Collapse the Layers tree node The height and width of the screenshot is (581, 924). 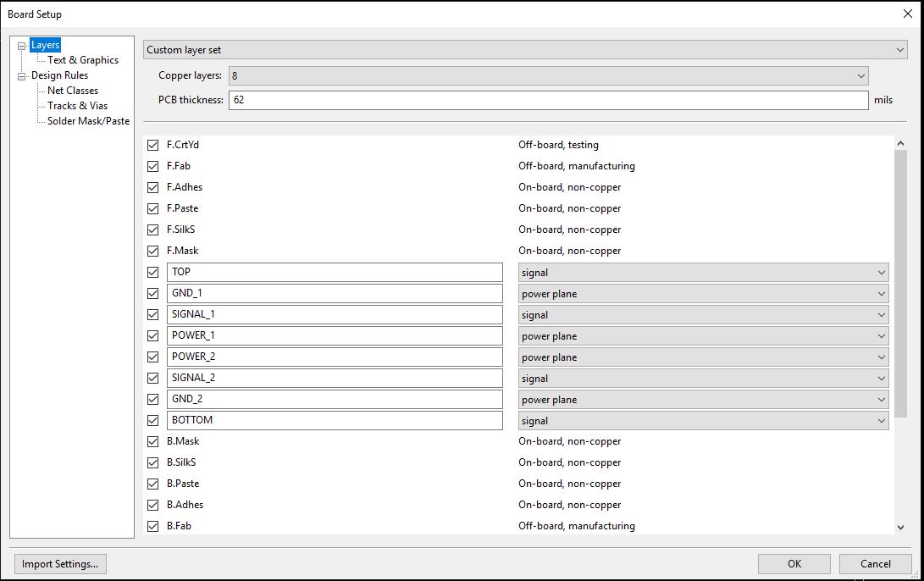point(22,46)
